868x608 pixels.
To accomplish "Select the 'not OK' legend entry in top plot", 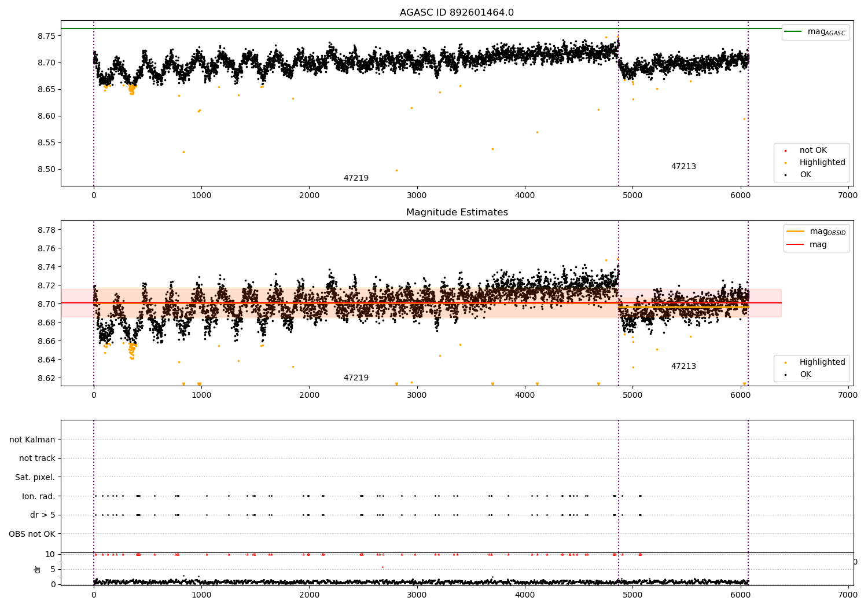I will click(813, 151).
